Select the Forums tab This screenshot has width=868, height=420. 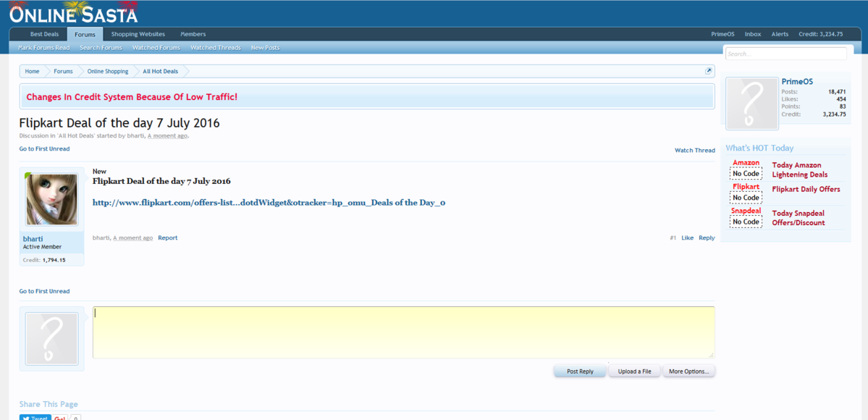pos(85,34)
